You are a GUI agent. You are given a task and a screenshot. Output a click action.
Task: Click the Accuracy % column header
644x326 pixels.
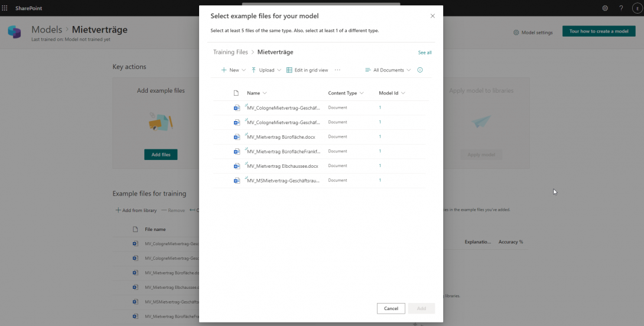pyautogui.click(x=510, y=242)
